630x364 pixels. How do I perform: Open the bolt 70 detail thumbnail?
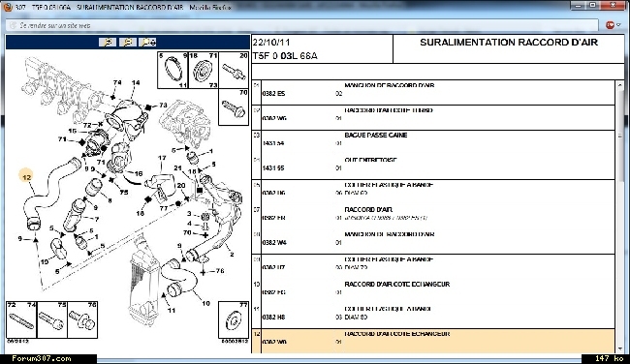tap(234, 107)
